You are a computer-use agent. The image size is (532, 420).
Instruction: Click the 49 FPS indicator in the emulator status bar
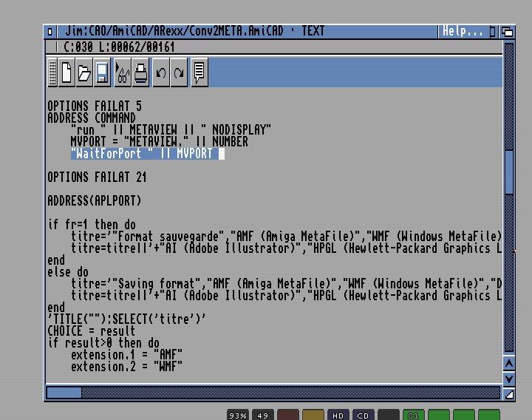point(262,416)
